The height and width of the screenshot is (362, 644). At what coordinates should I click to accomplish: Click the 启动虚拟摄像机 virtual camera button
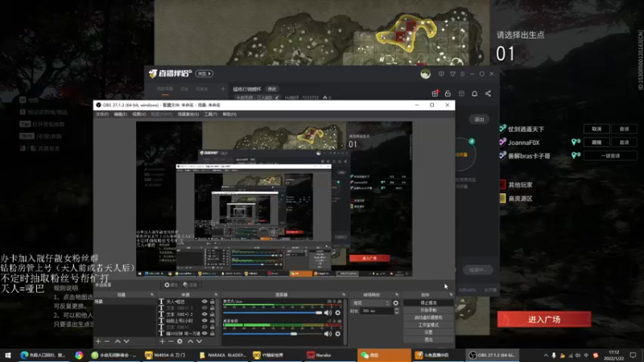coord(428,318)
